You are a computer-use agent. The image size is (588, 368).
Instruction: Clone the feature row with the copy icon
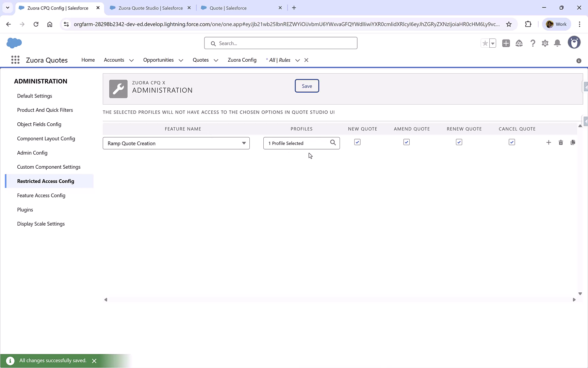[x=573, y=142]
